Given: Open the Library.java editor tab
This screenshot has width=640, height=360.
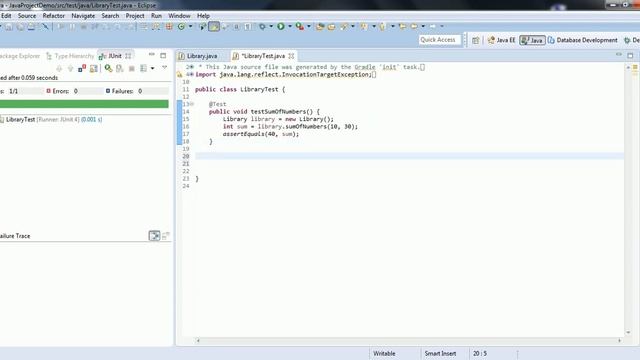Looking at the screenshot, I should coord(198,56).
